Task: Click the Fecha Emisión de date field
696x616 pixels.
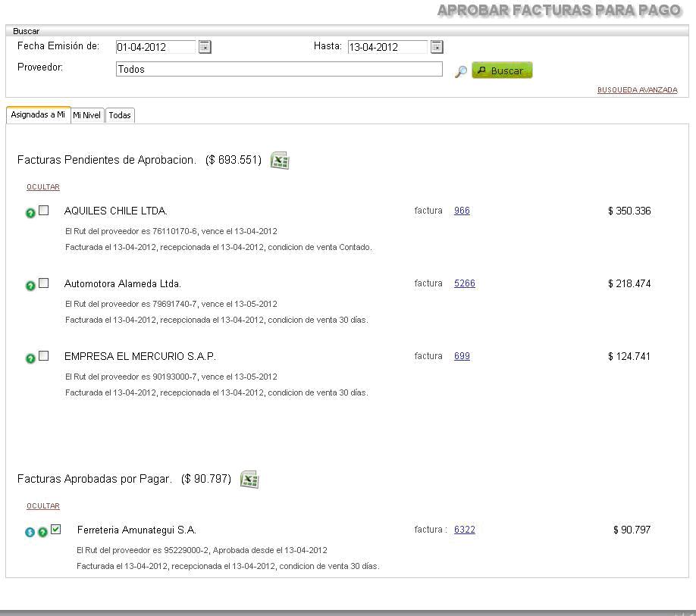Action: click(x=155, y=47)
